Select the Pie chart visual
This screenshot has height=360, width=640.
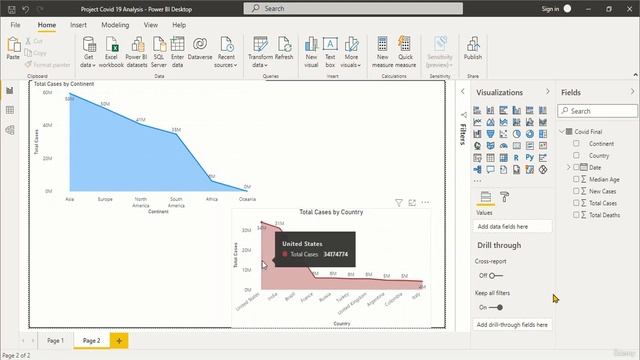(516, 134)
